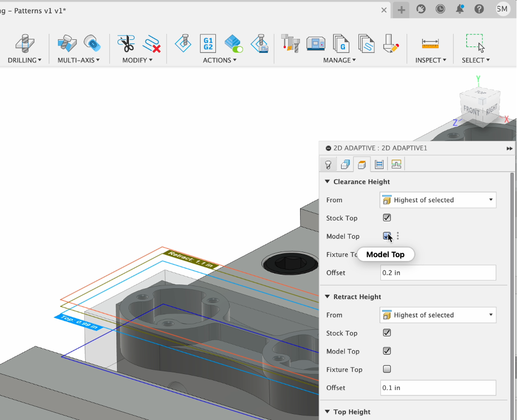Open the Tool Library icon in Manage
Viewport: 517px width, 420px height.
click(290, 43)
